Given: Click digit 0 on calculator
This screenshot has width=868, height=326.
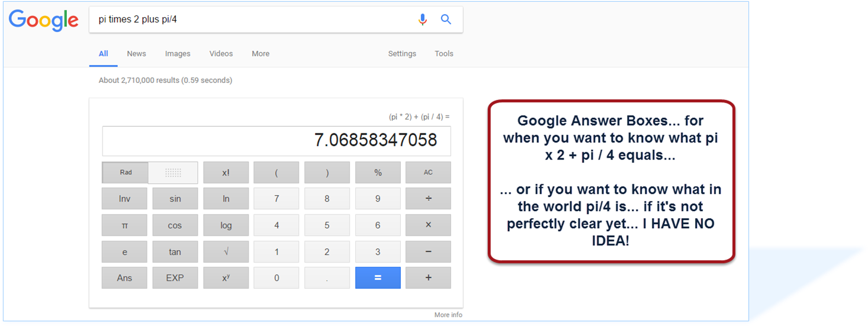Looking at the screenshot, I should point(277,278).
